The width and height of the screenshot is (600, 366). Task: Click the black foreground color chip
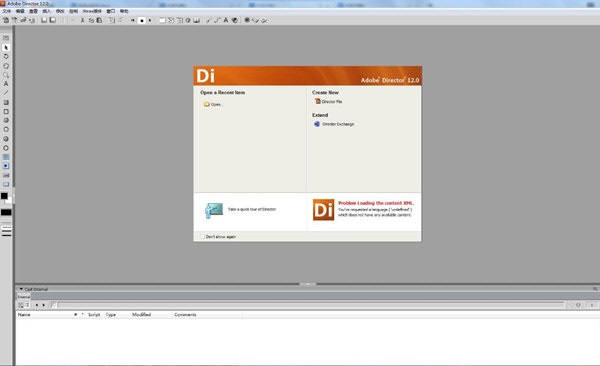tap(4, 196)
